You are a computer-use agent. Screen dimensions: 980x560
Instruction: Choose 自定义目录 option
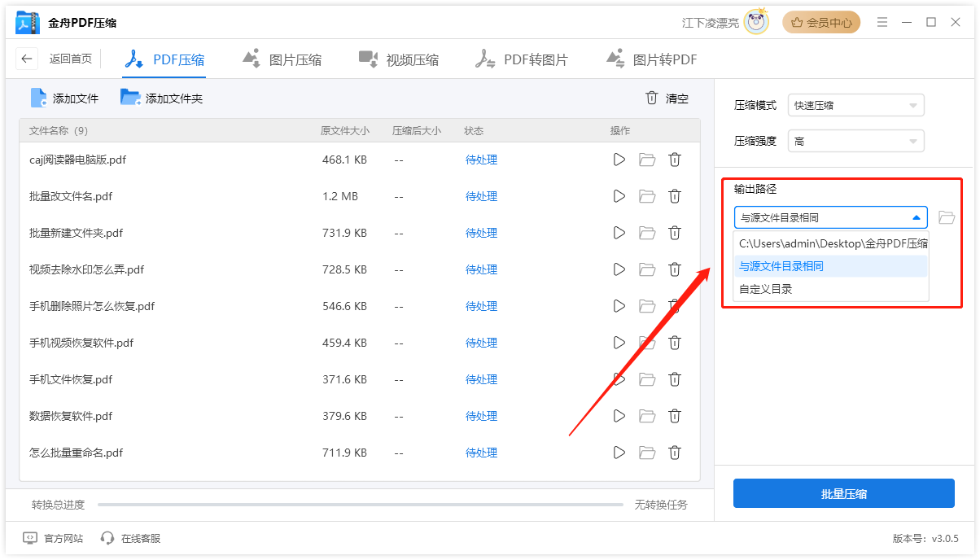pyautogui.click(x=831, y=289)
